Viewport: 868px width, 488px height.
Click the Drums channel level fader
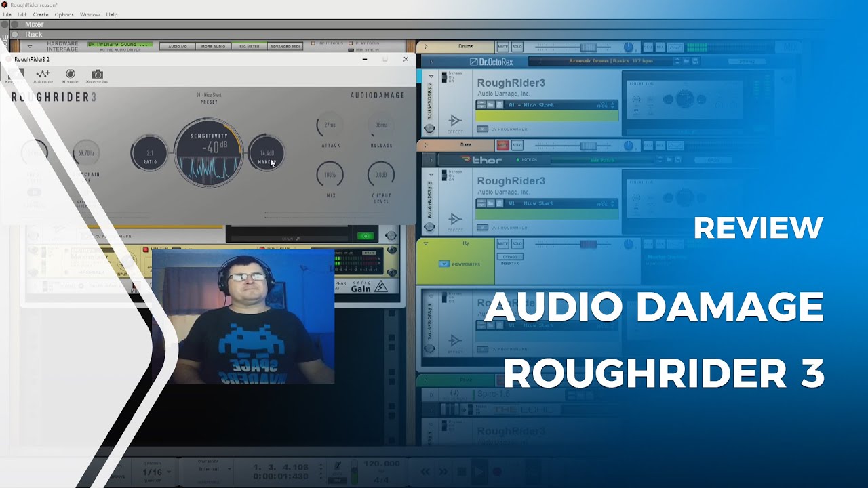tap(588, 47)
